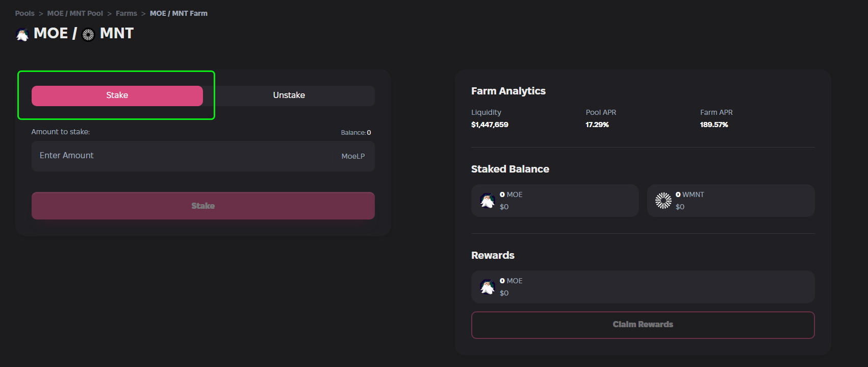The width and height of the screenshot is (868, 367).
Task: Click the Balance: 0 label to use max
Action: (x=356, y=133)
